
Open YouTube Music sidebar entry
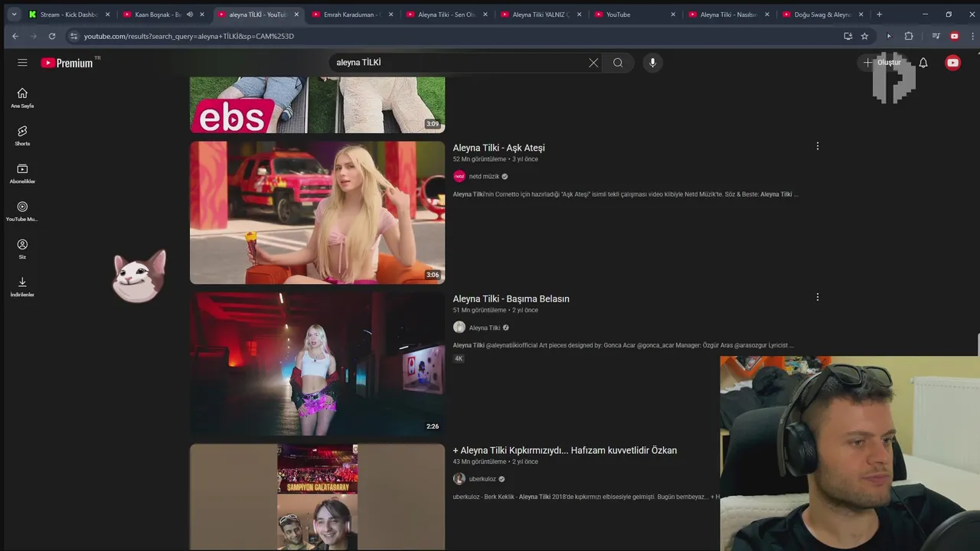tap(22, 211)
